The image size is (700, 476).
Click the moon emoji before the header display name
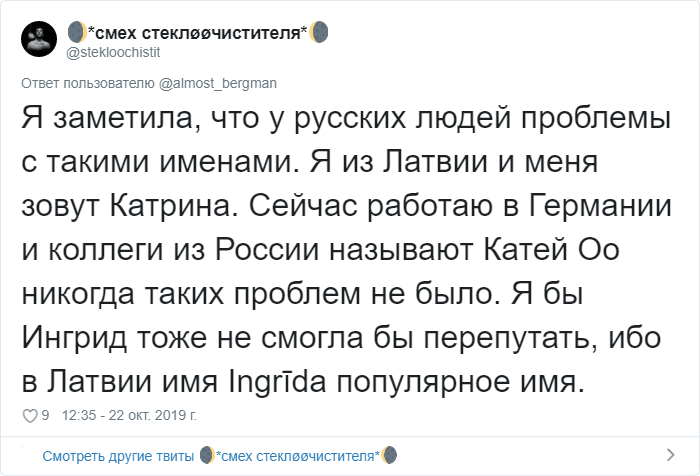coord(76,33)
